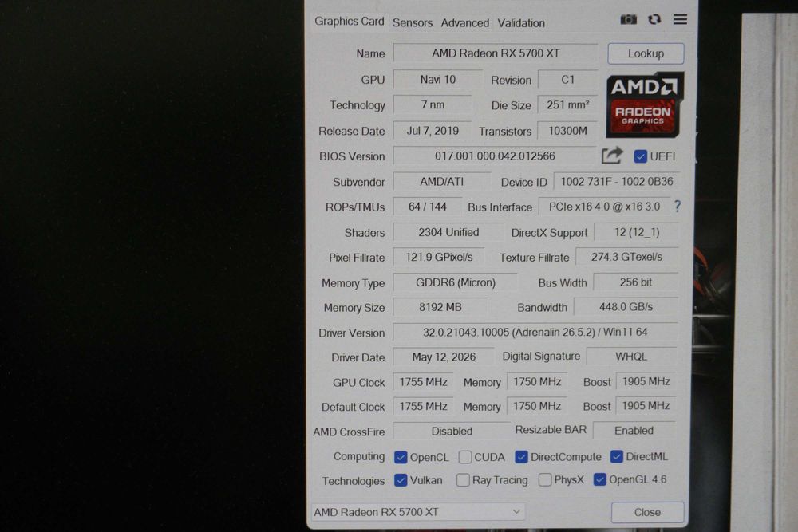Viewport: 798px width, 532px height.
Task: Click the GPU value Navi 10
Action: point(437,79)
